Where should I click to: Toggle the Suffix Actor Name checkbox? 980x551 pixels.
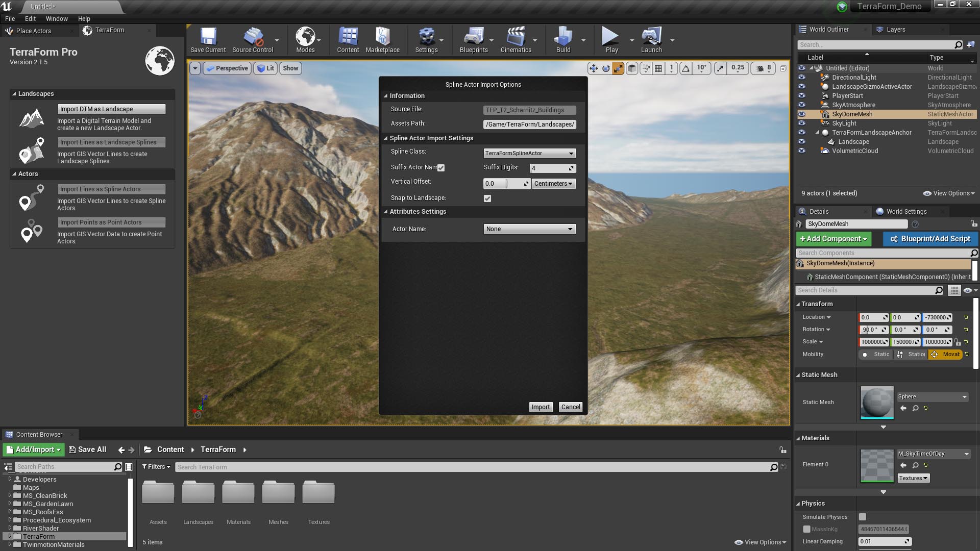(x=441, y=168)
